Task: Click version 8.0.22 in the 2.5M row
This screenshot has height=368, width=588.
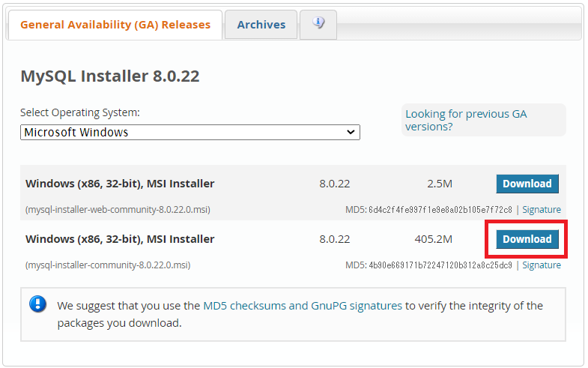Action: point(335,184)
